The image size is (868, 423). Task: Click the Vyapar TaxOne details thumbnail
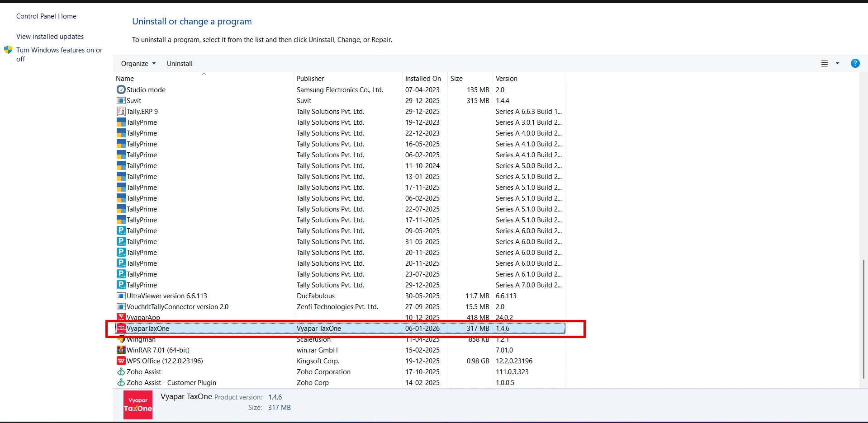coord(138,404)
